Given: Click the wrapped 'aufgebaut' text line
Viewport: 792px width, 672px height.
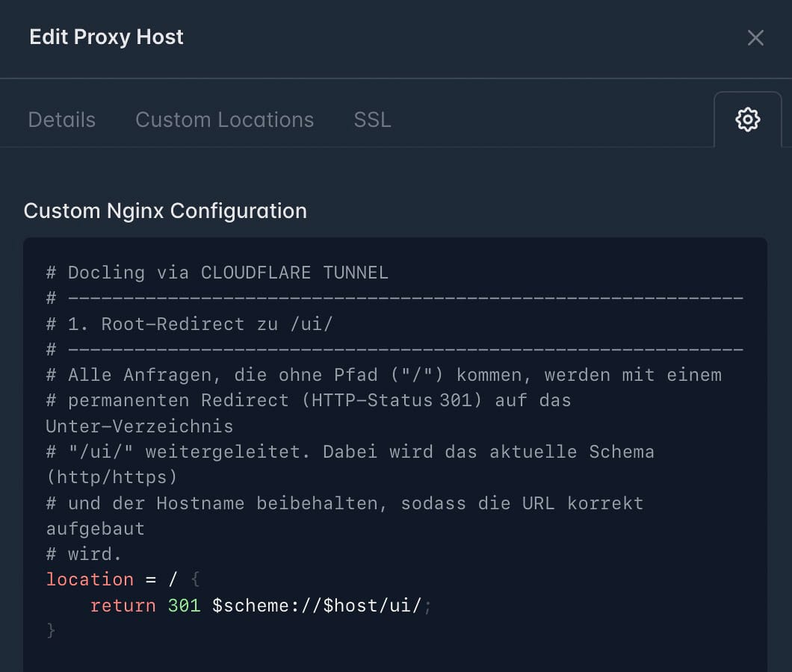Looking at the screenshot, I should (95, 529).
